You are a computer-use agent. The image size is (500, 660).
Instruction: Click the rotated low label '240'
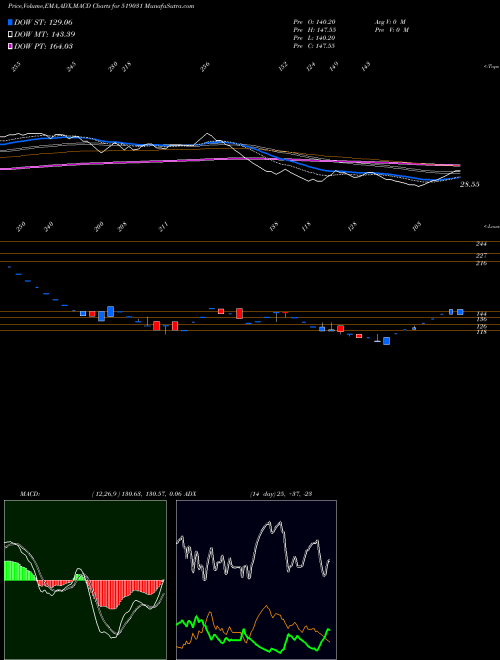[x=49, y=227]
